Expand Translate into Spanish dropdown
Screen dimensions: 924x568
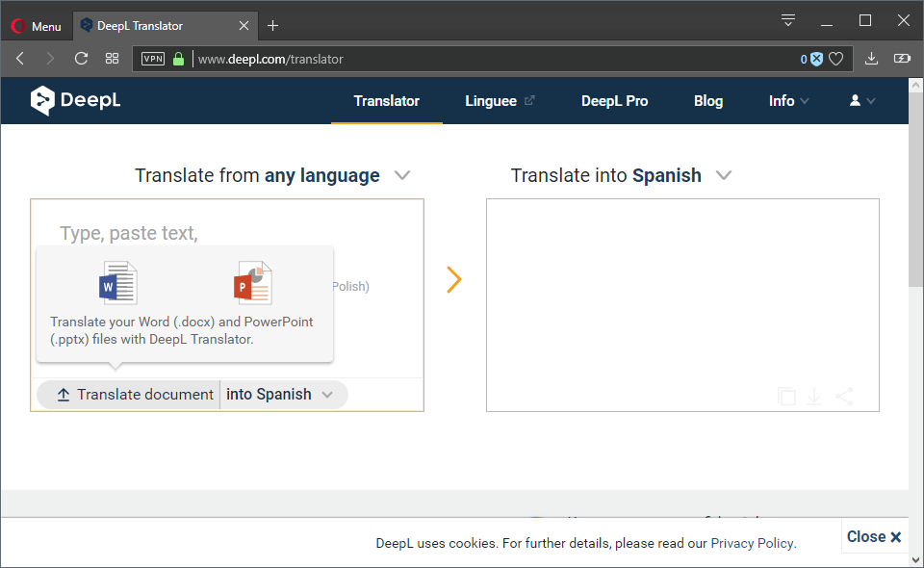621,175
